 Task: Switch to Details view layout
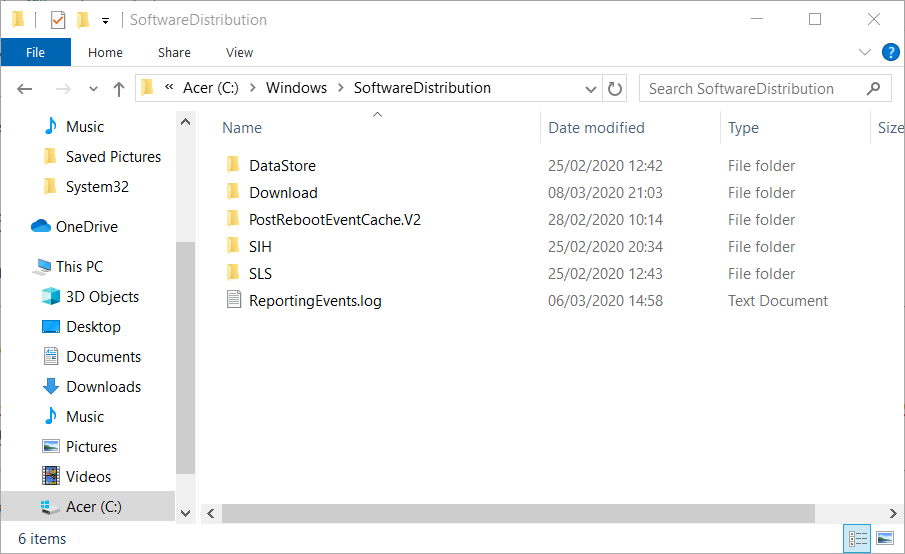coord(858,538)
